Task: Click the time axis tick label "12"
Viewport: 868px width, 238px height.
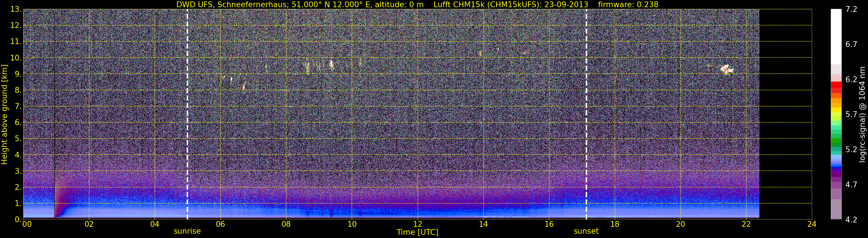Action: point(417,224)
